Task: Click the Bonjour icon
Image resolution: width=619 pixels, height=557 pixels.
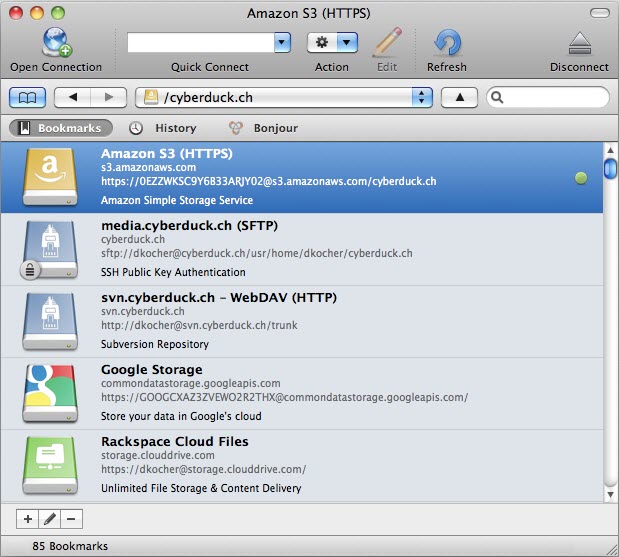Action: 236,128
